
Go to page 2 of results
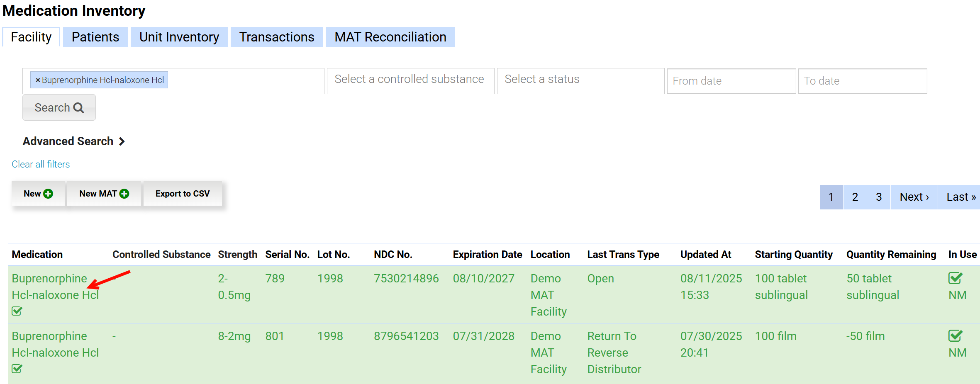click(x=855, y=197)
